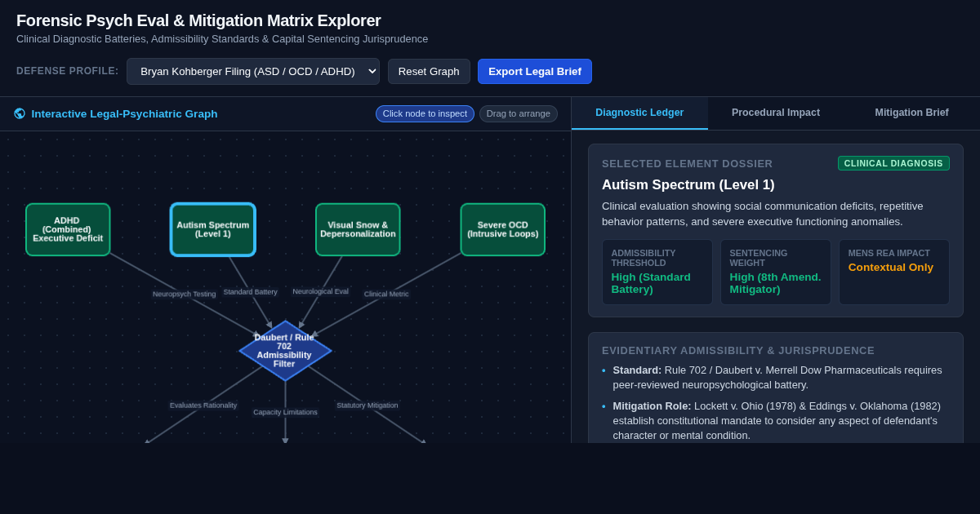The height and width of the screenshot is (514, 980).
Task: Click the Mitigation Role jurisprudence bullet
Action: pyautogui.click(x=776, y=420)
